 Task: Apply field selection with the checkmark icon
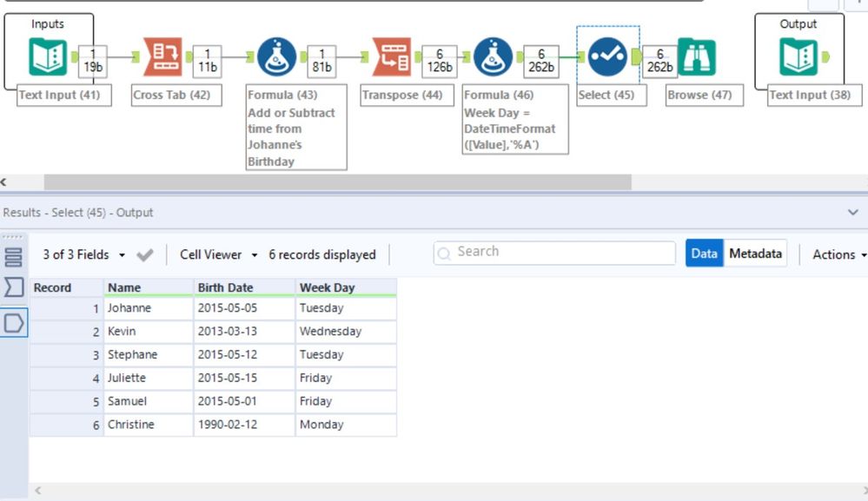(x=145, y=255)
